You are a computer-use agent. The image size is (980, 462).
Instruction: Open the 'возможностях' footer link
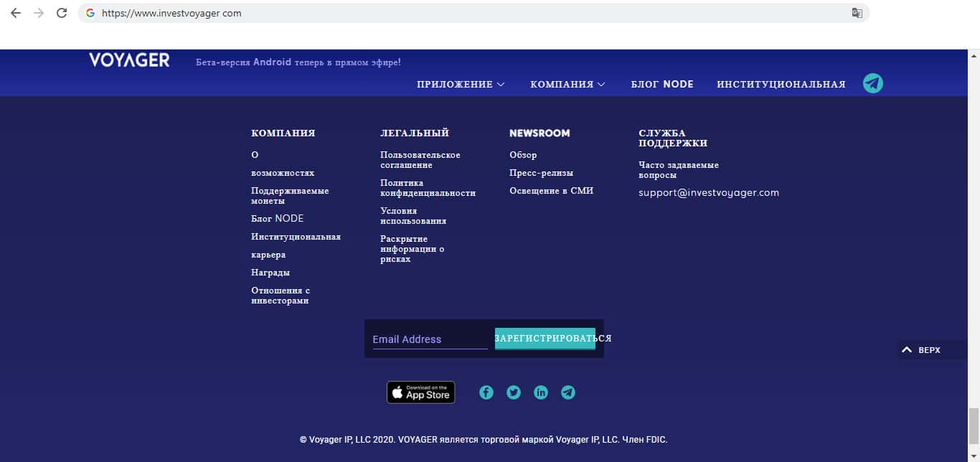[283, 173]
